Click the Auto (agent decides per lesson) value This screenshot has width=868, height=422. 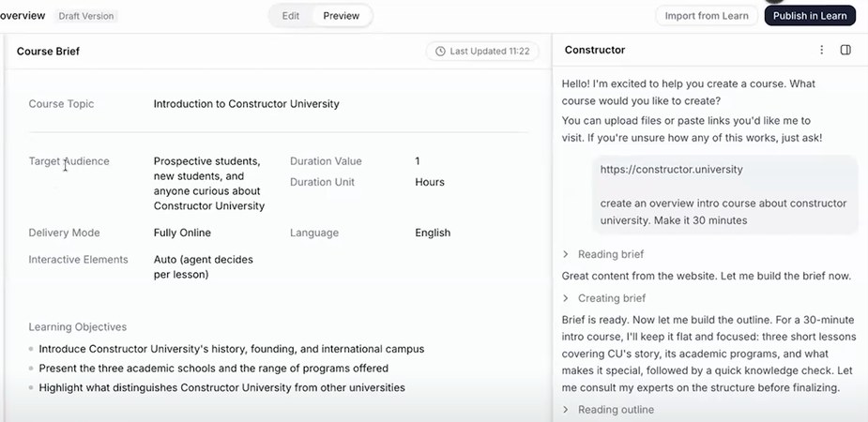tap(204, 267)
